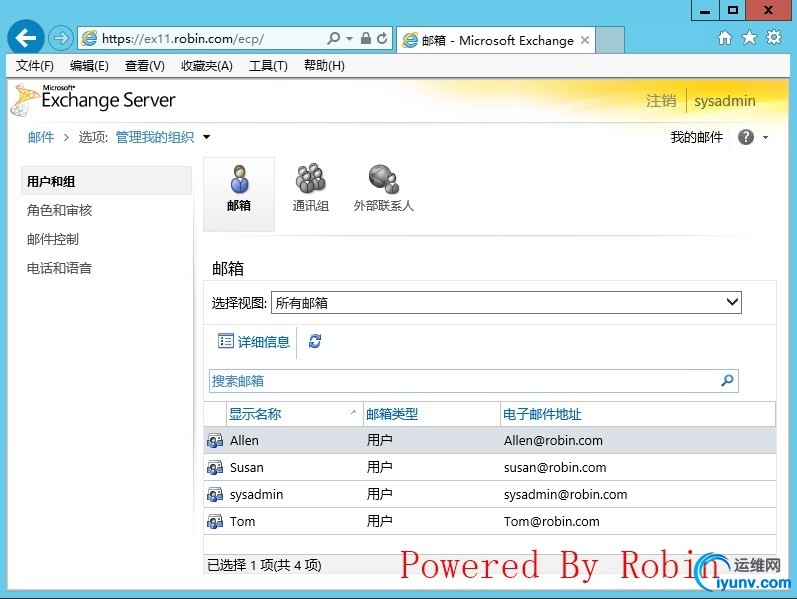797x599 pixels.
Task: Open the 工具(T) menu
Action: (x=268, y=66)
